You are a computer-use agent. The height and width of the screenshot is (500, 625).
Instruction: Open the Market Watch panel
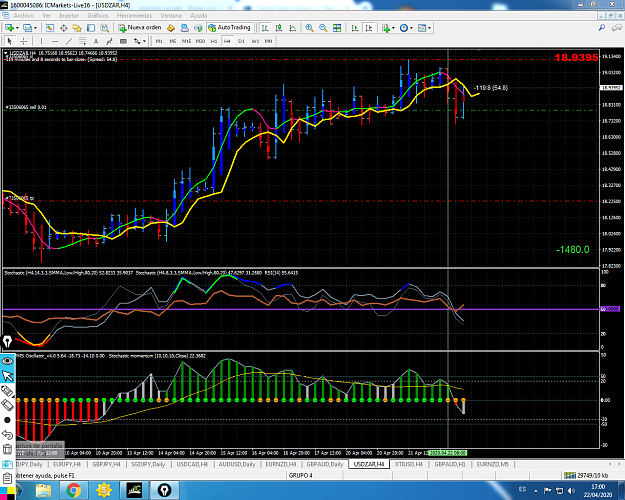[x=49, y=28]
